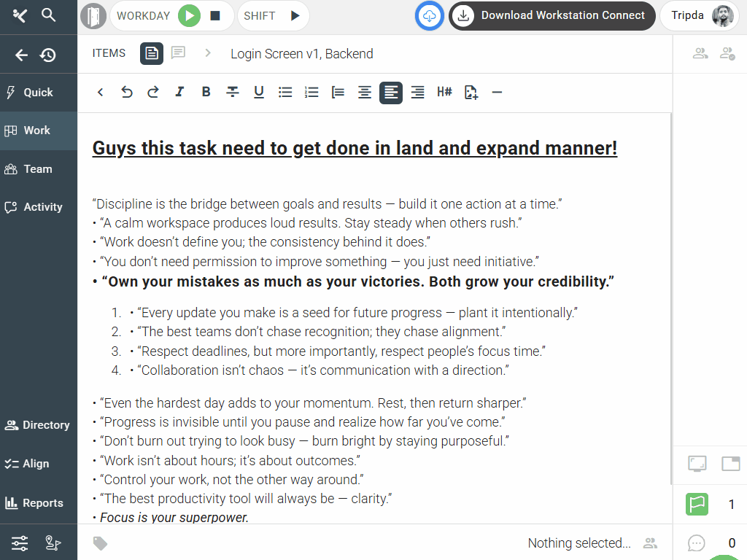Viewport: 747px width, 560px height.
Task: Go to the Quick sidebar section
Action: tap(38, 93)
